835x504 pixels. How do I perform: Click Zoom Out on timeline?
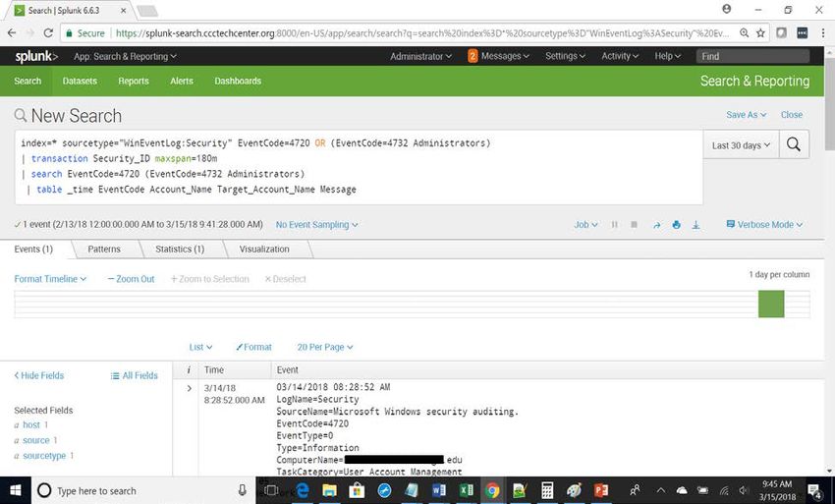(x=131, y=279)
